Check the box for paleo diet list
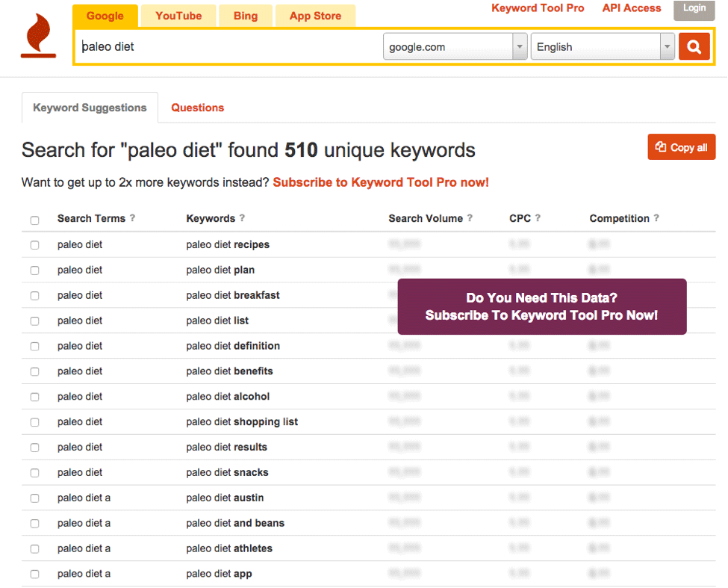This screenshot has width=728, height=588. point(35,321)
